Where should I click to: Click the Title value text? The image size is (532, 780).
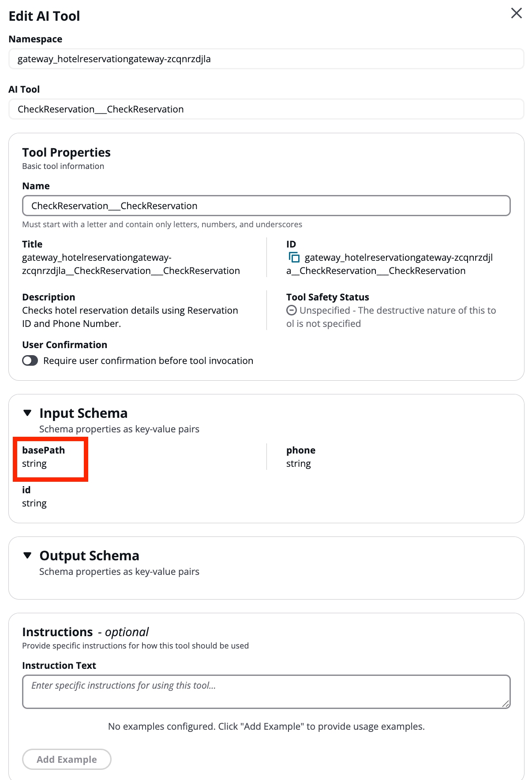pyautogui.click(x=131, y=264)
